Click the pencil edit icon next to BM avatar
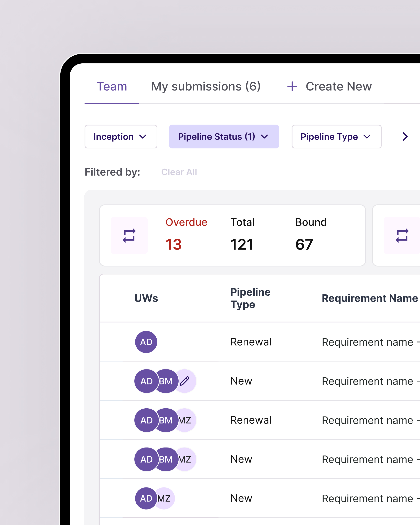 tap(185, 381)
